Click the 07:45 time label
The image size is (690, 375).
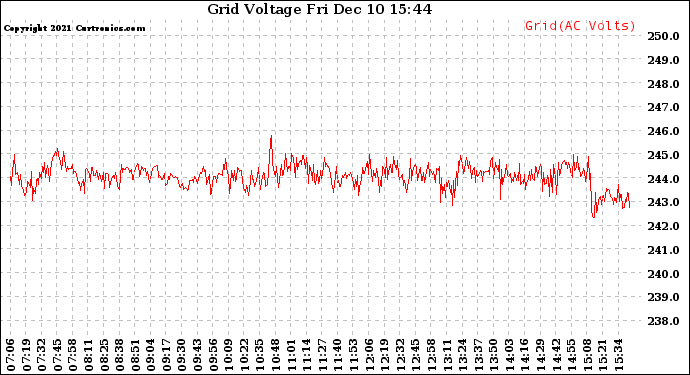(x=57, y=355)
